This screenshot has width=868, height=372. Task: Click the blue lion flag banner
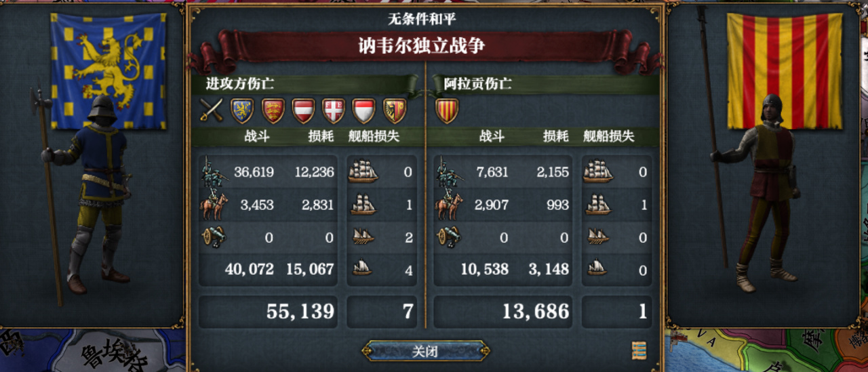point(108,70)
